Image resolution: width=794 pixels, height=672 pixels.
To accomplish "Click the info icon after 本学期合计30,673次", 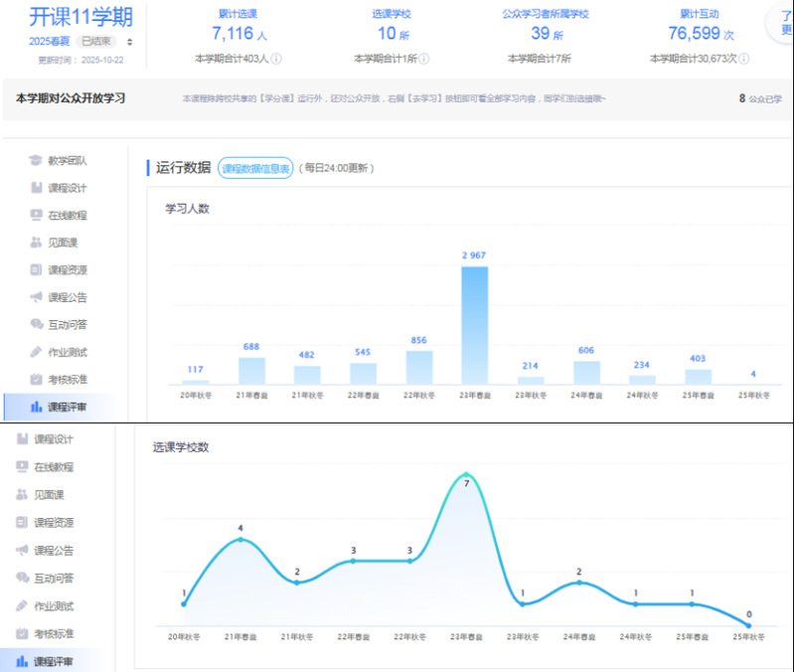I will pos(743,59).
